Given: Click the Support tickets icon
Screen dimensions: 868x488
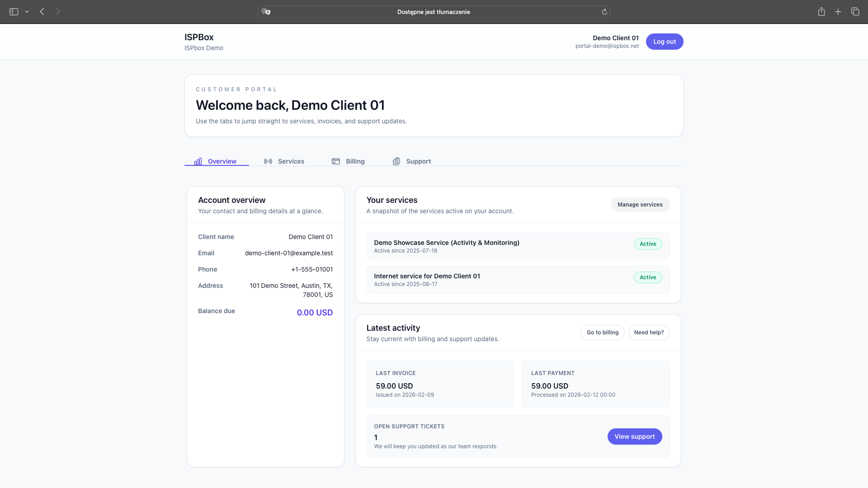Looking at the screenshot, I should click(396, 161).
